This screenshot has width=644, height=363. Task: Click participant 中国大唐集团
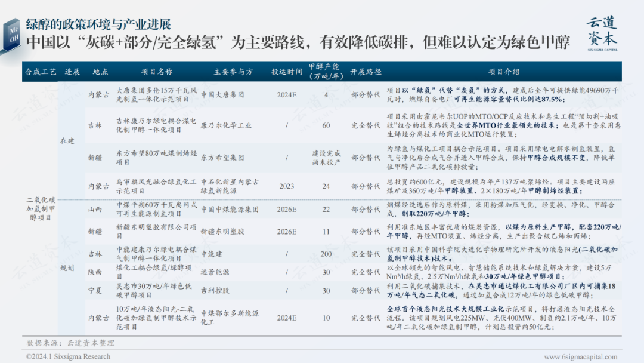pos(222,94)
